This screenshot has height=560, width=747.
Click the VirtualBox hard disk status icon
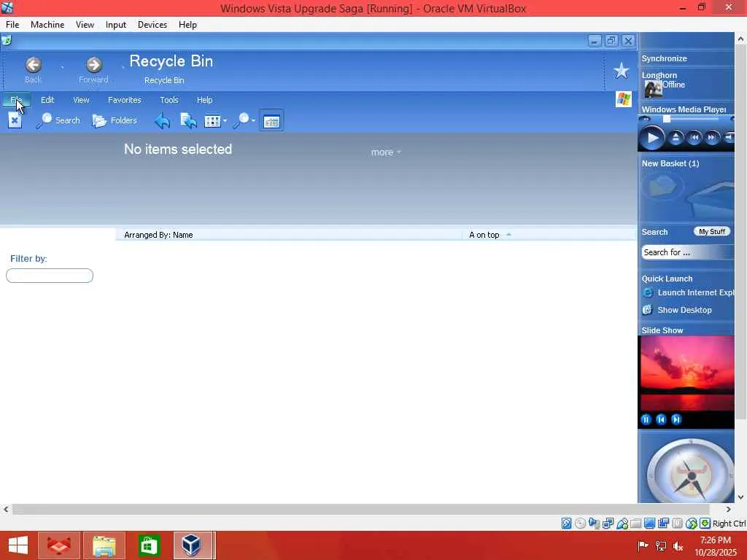tap(566, 524)
